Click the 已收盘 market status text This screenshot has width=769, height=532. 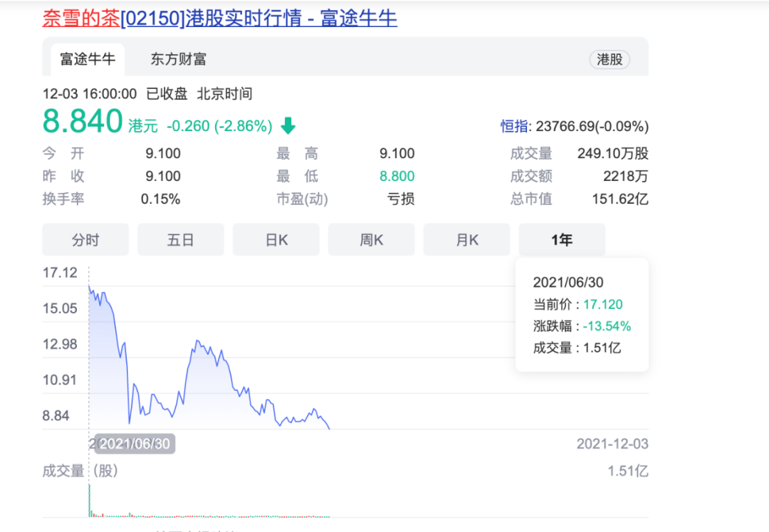point(167,93)
